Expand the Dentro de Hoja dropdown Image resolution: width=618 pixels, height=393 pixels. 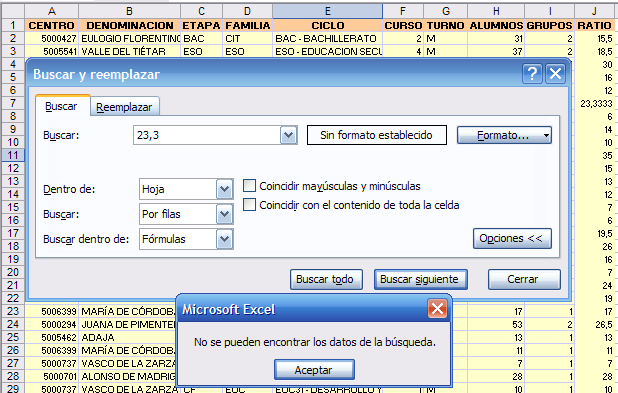224,189
